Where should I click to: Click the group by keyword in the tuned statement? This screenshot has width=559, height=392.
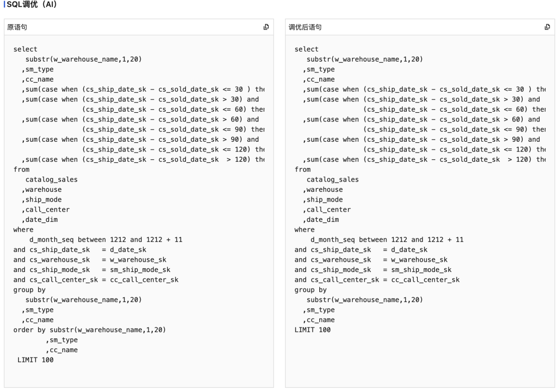(311, 290)
